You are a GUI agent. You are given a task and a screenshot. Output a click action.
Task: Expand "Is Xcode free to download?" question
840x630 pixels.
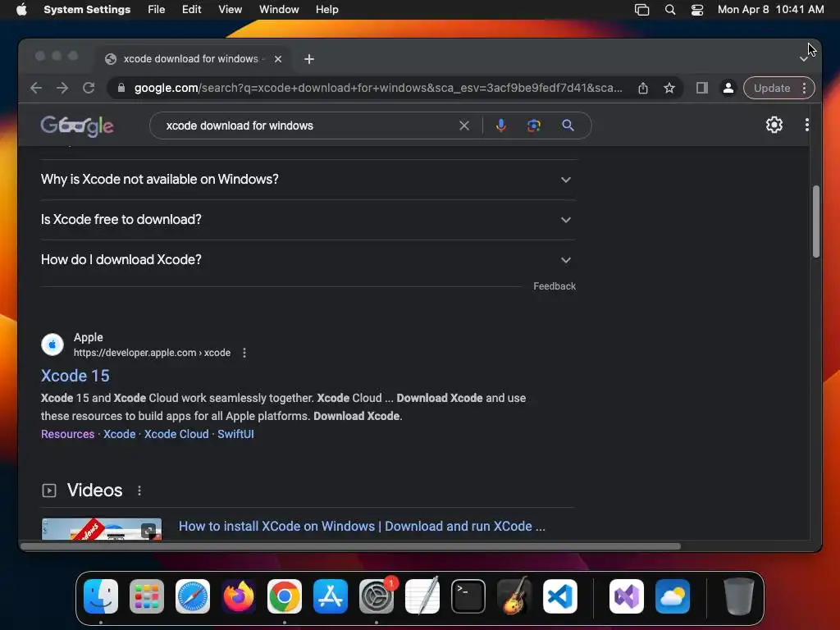[308, 220]
